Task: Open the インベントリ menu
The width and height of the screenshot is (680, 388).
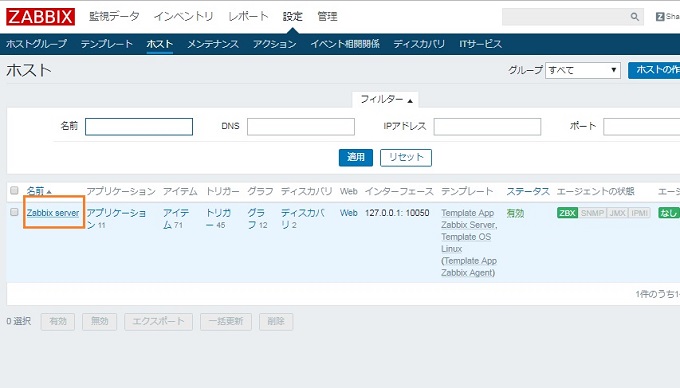Action: (183, 16)
